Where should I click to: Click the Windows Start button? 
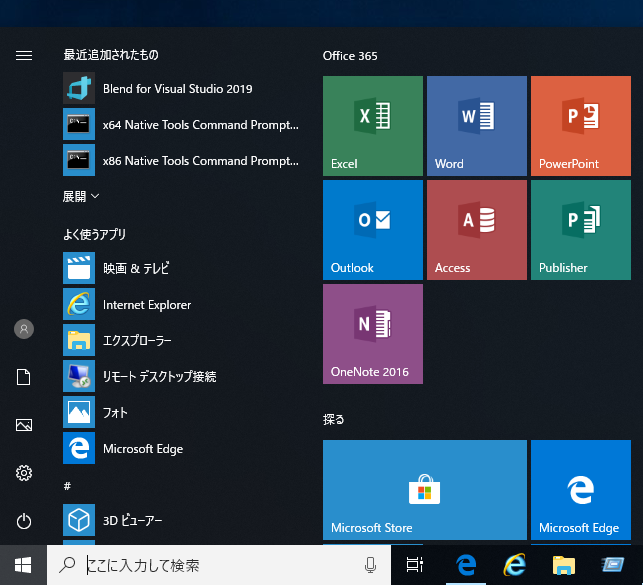tap(23, 565)
